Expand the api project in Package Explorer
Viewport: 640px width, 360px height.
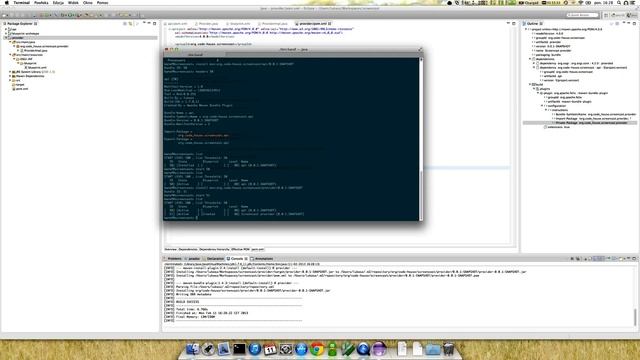[6, 29]
